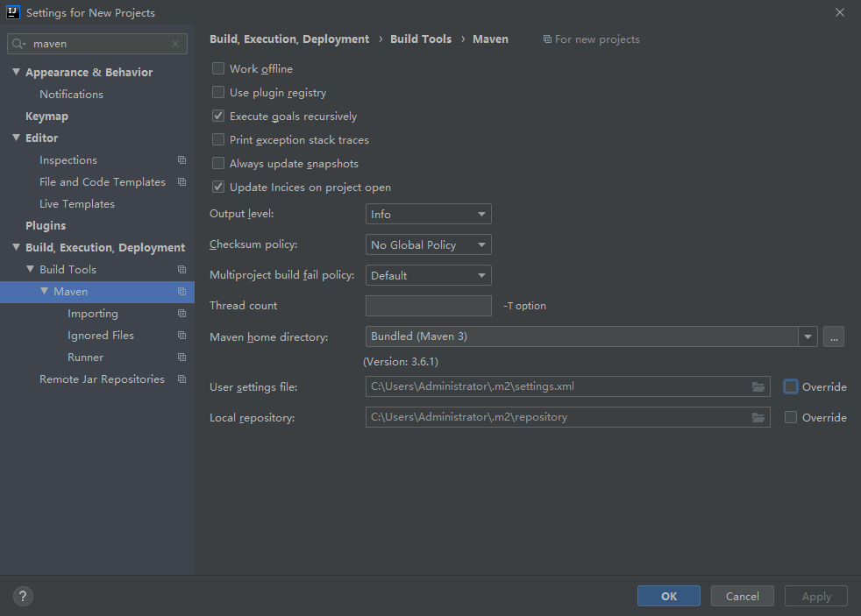This screenshot has width=861, height=616.
Task: Click the Thread count input field
Action: point(428,306)
